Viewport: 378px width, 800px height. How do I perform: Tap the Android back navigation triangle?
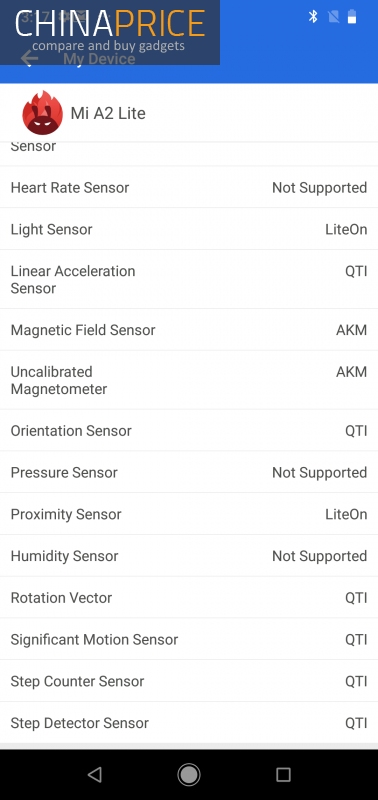pos(94,774)
